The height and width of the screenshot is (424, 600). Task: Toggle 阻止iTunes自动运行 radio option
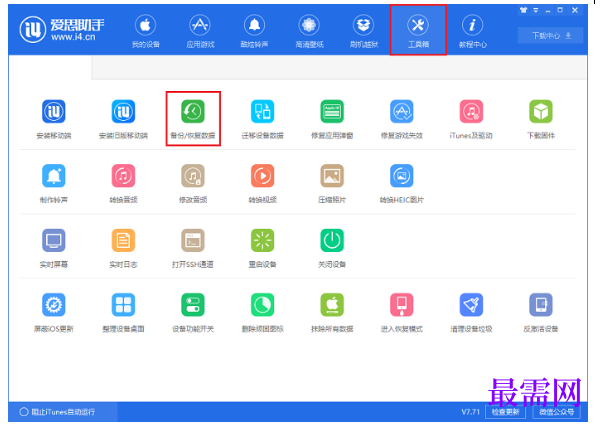(24, 412)
